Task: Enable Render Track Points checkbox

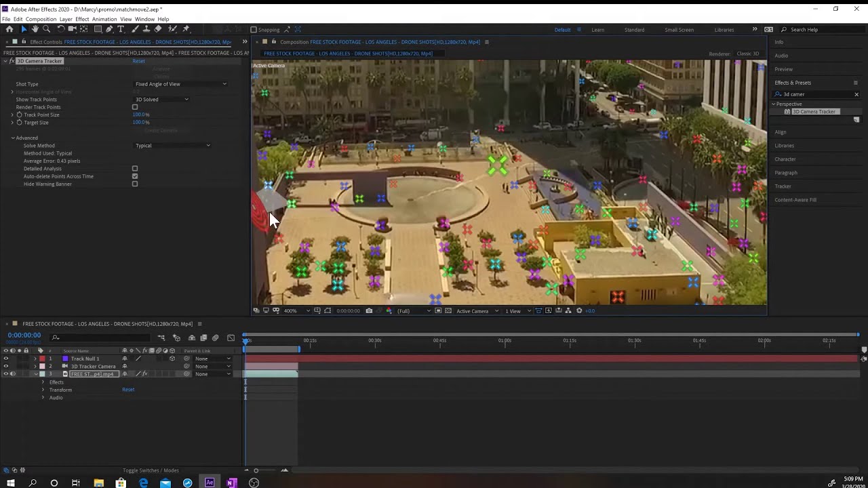Action: [135, 107]
